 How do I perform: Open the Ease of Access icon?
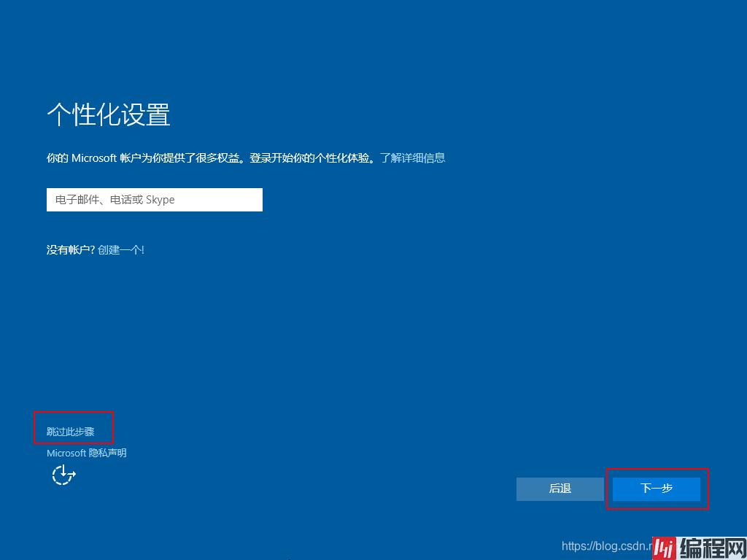coord(63,475)
